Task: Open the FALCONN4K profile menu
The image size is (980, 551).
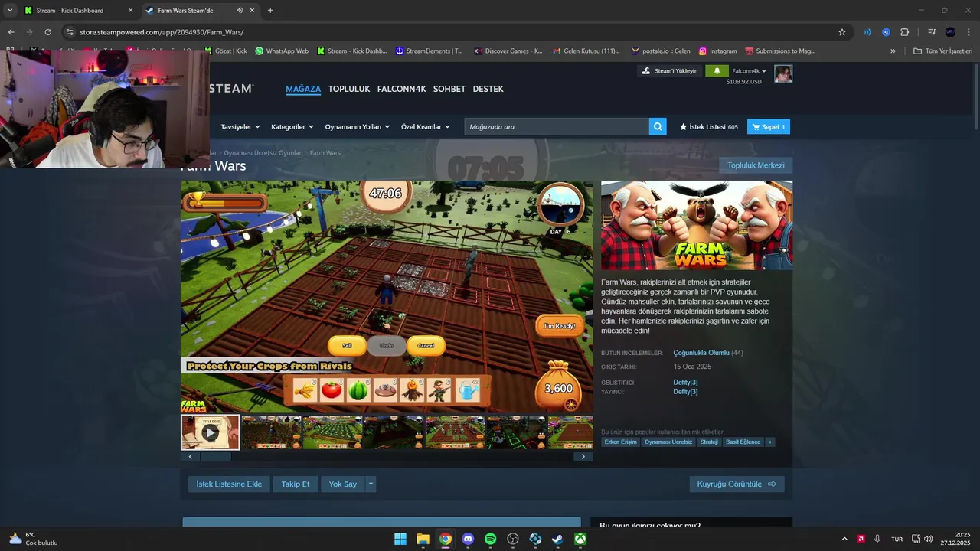Action: (402, 89)
